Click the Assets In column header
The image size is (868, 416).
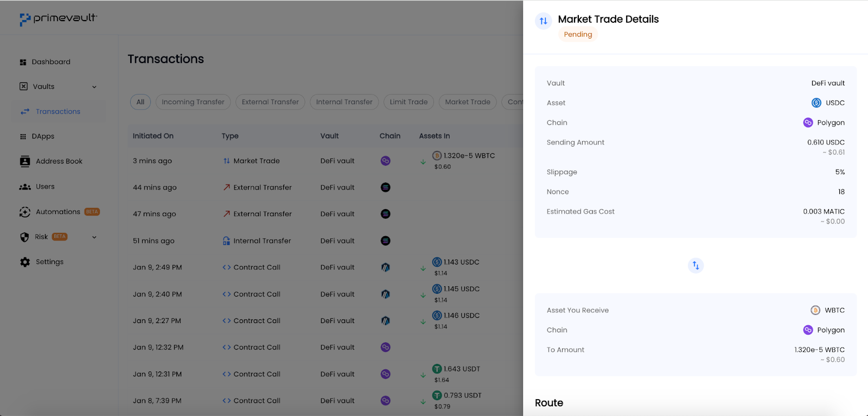pyautogui.click(x=435, y=136)
